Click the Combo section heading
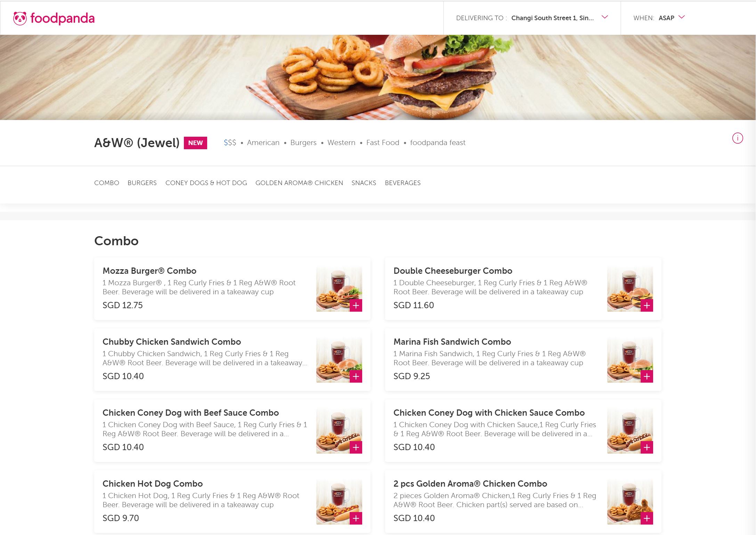Viewport: 756px width, 535px height. click(x=116, y=241)
